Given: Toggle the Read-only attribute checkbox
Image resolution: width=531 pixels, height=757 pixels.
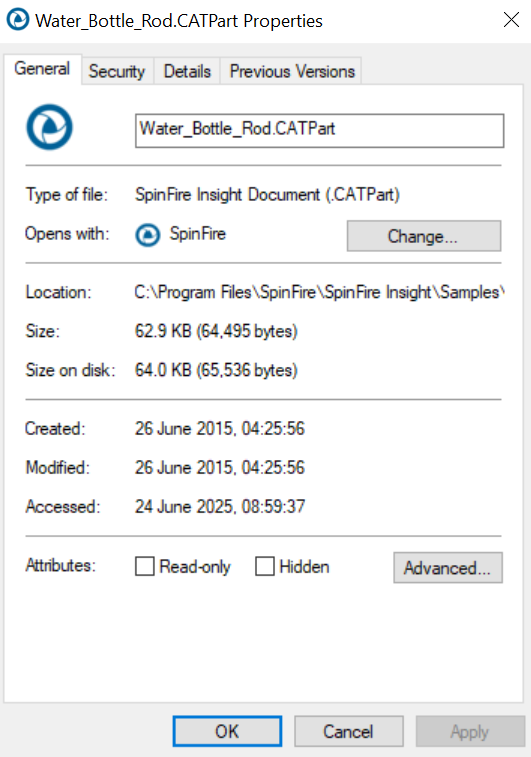Looking at the screenshot, I should point(145,566).
